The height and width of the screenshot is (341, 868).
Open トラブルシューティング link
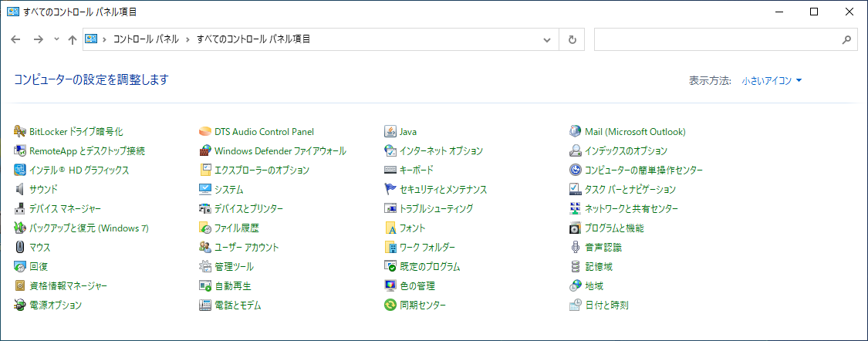tap(436, 209)
